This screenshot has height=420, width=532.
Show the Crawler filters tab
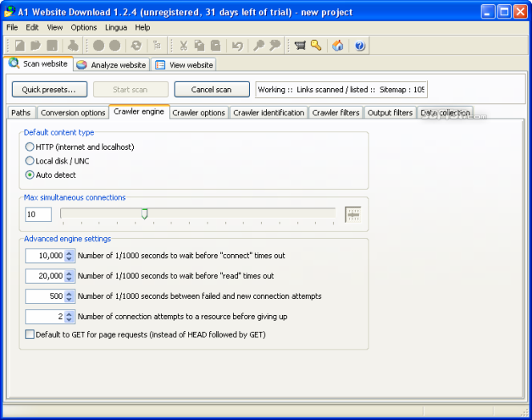pyautogui.click(x=336, y=113)
